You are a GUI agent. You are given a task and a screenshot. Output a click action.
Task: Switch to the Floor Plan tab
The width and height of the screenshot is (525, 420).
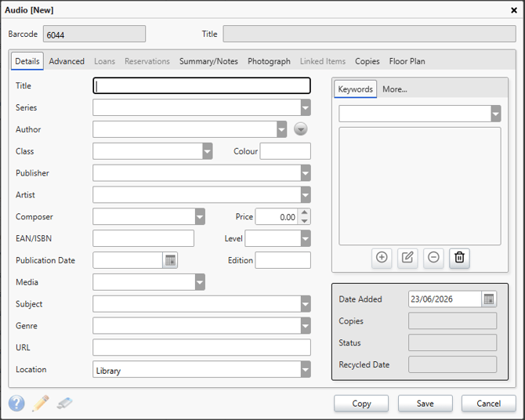tap(407, 61)
